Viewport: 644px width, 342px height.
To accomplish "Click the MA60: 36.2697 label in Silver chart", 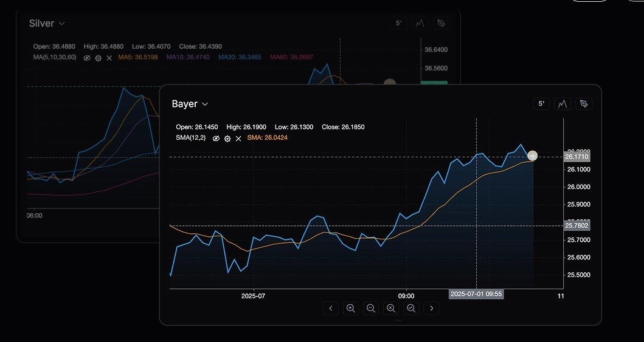I will point(292,57).
